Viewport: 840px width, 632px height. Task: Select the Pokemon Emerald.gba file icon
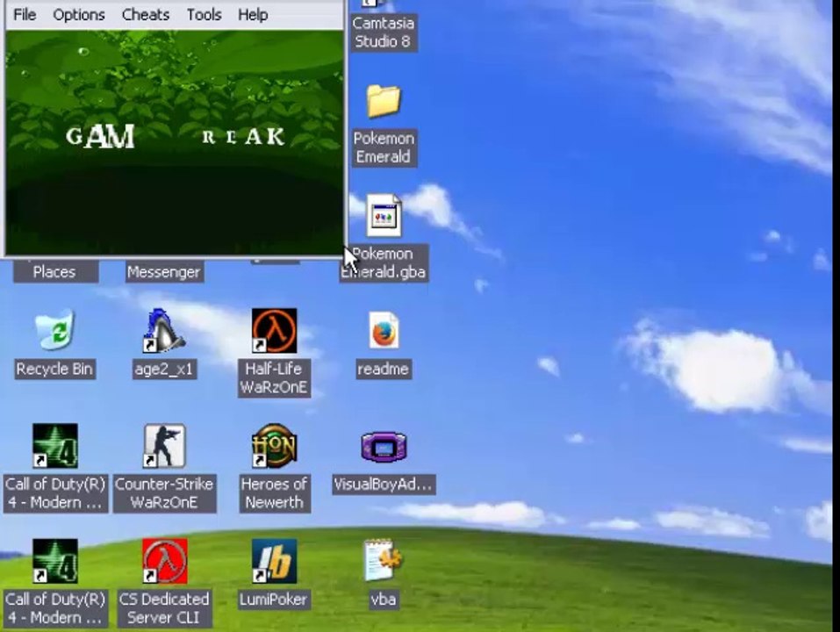[384, 215]
